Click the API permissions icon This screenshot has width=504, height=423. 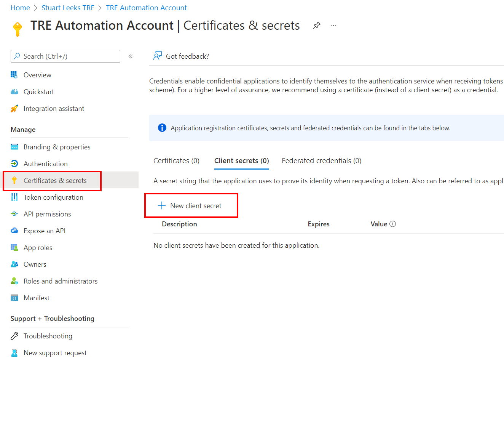14,214
